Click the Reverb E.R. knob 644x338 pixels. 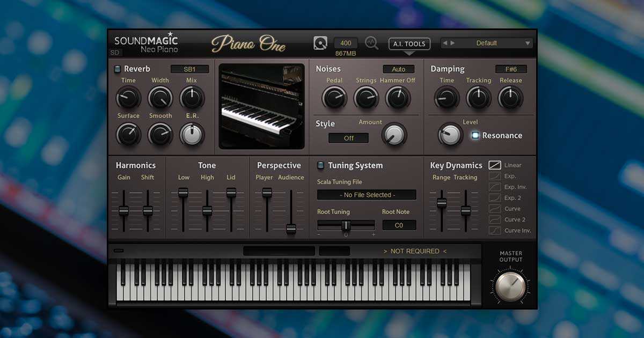click(x=192, y=134)
